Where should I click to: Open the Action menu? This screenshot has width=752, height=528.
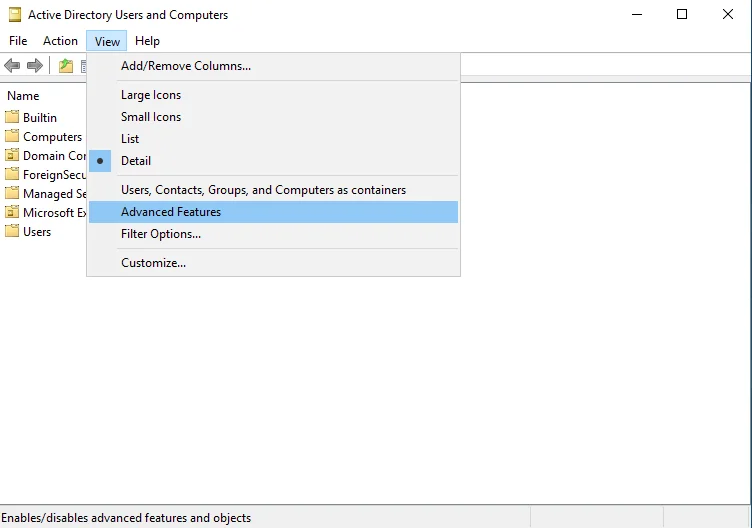[60, 41]
